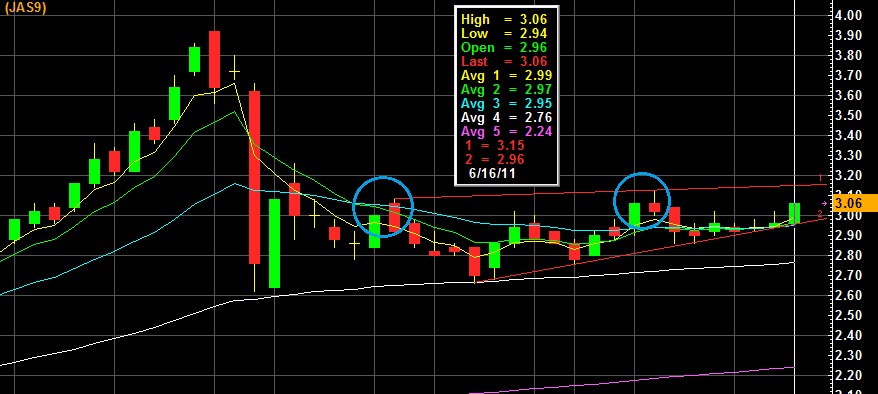This screenshot has width=878, height=394.
Task: Select the Avg 5 = 2.24 row
Action: point(506,132)
